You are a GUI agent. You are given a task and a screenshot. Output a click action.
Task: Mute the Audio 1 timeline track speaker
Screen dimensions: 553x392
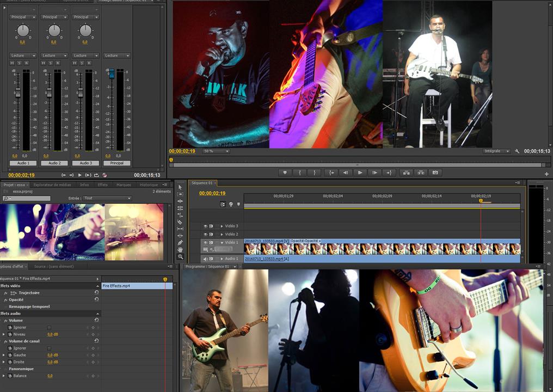205,259
